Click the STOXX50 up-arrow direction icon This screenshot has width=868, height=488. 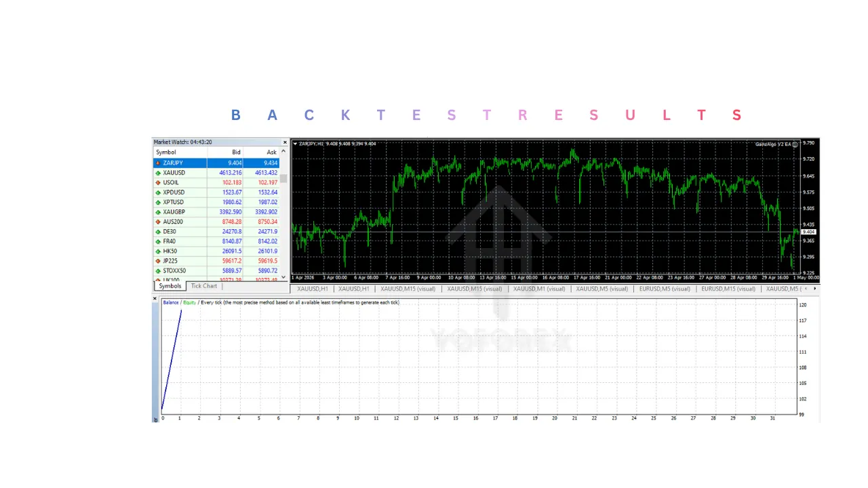pyautogui.click(x=158, y=271)
